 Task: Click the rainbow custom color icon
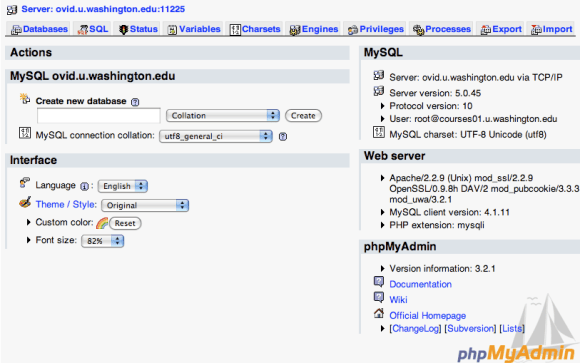(x=102, y=223)
